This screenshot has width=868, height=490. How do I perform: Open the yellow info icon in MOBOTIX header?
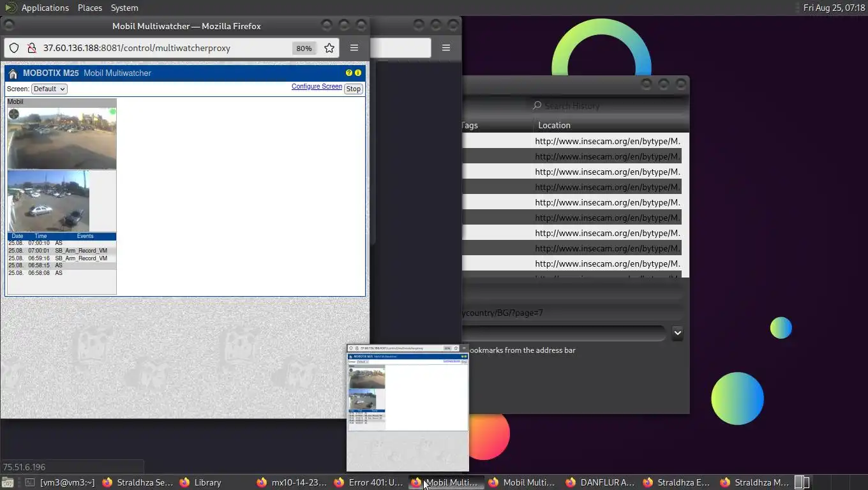pos(357,73)
